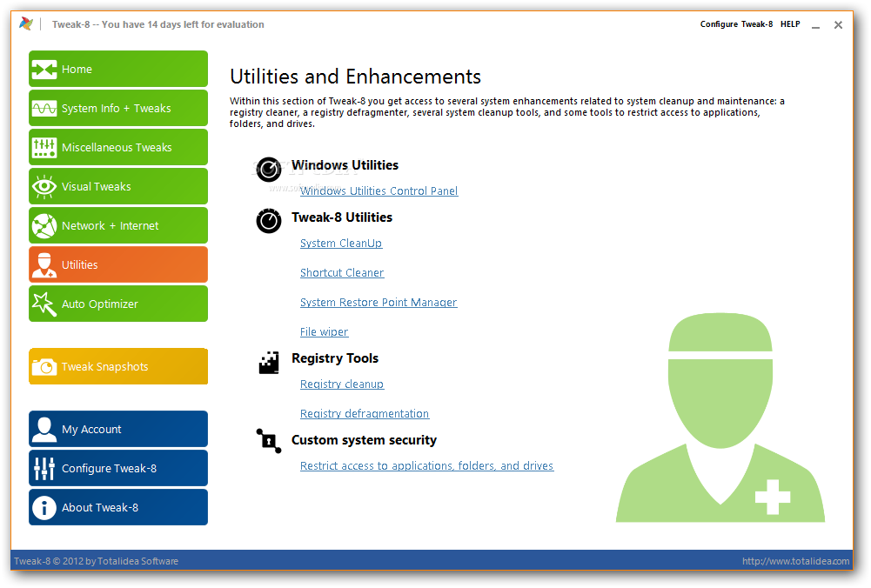The width and height of the screenshot is (871, 588).
Task: Click the Custom system security heading
Action: point(364,440)
